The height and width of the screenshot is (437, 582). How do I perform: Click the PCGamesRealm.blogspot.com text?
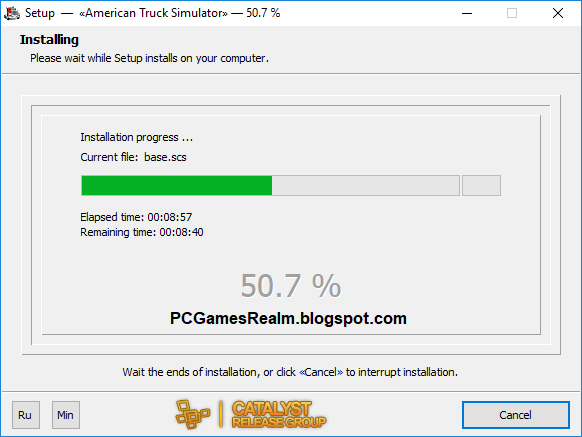click(288, 319)
